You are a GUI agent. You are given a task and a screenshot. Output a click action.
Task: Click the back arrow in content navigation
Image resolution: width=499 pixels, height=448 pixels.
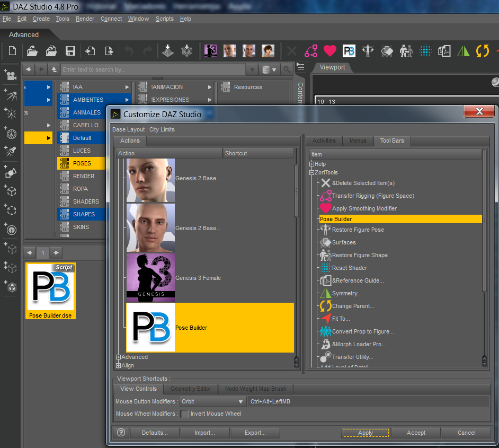click(29, 69)
